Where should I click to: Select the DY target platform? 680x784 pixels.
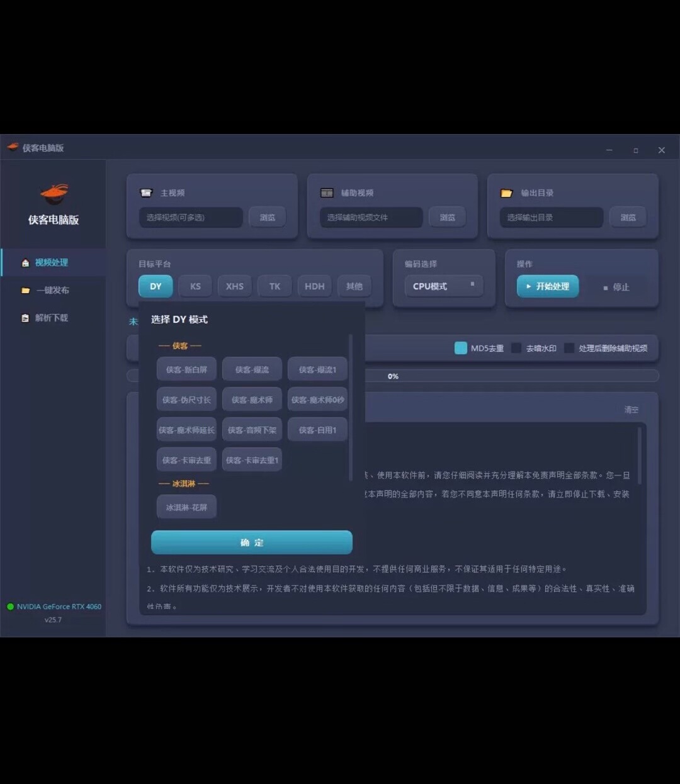(156, 286)
